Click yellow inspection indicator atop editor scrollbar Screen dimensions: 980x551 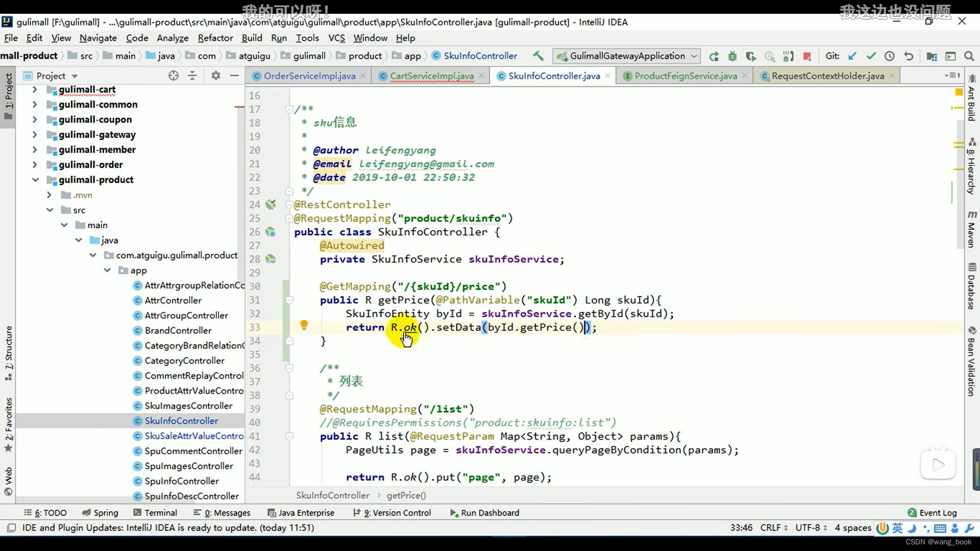pyautogui.click(x=959, y=92)
